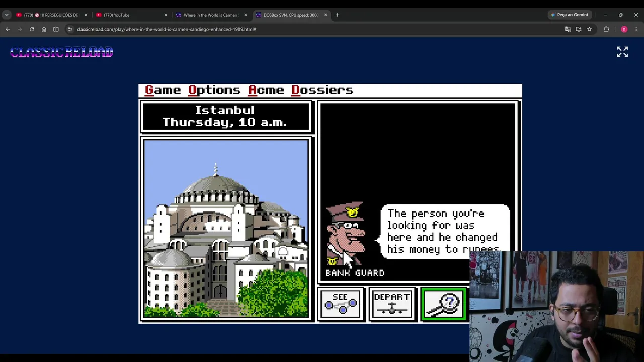
Task: Click the 'Peça ao Gemini' button
Action: tap(569, 15)
